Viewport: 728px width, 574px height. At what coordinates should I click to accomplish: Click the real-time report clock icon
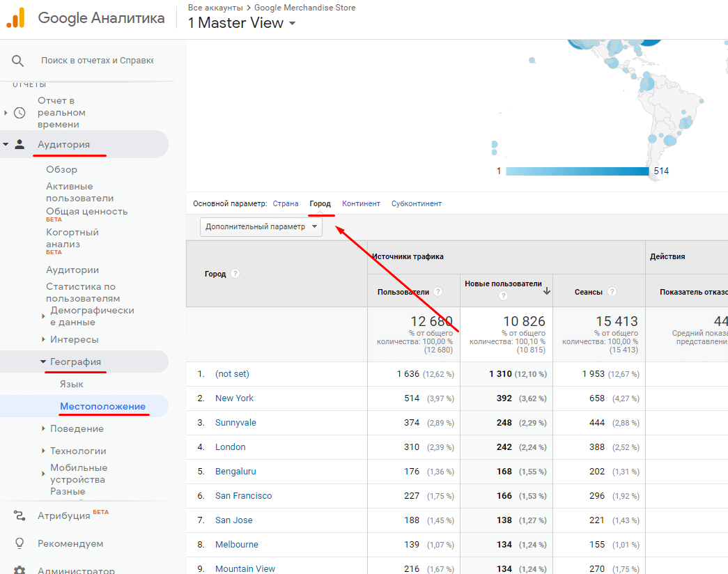click(20, 112)
